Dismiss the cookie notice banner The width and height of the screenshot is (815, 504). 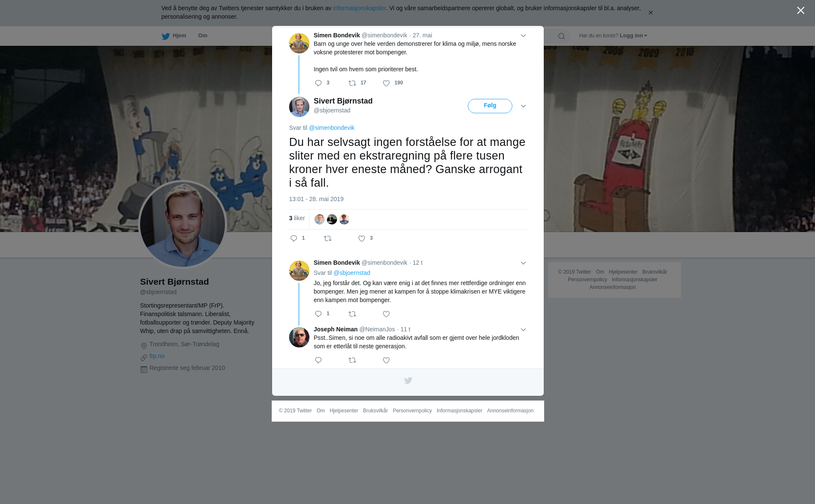(x=650, y=13)
